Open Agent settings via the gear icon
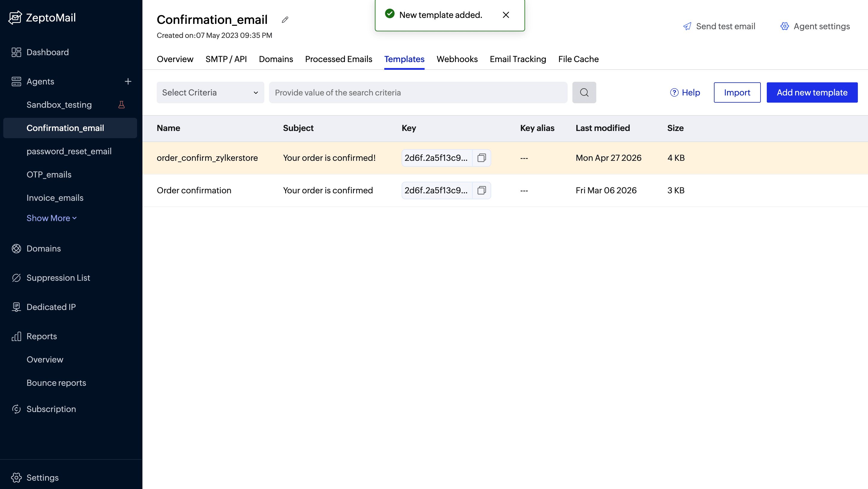 pos(784,26)
